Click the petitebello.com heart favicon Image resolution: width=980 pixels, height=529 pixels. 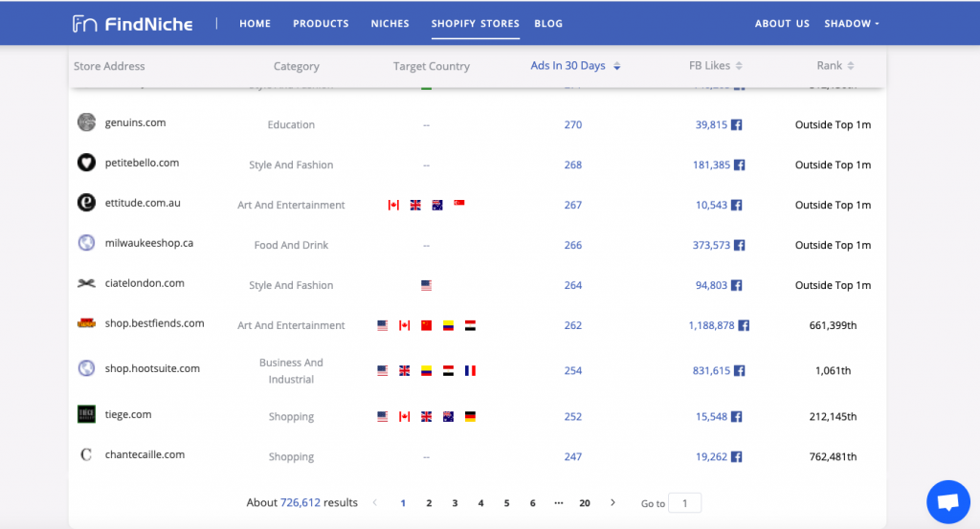(x=86, y=163)
